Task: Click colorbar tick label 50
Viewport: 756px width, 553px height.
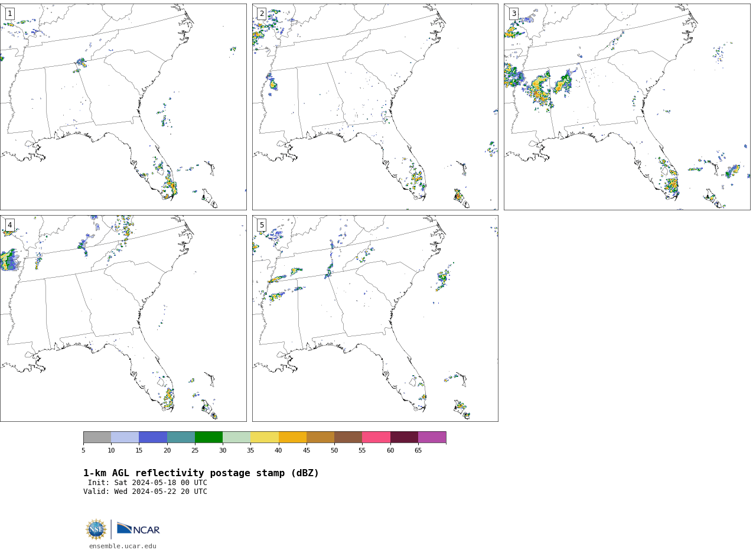Action: click(x=334, y=451)
